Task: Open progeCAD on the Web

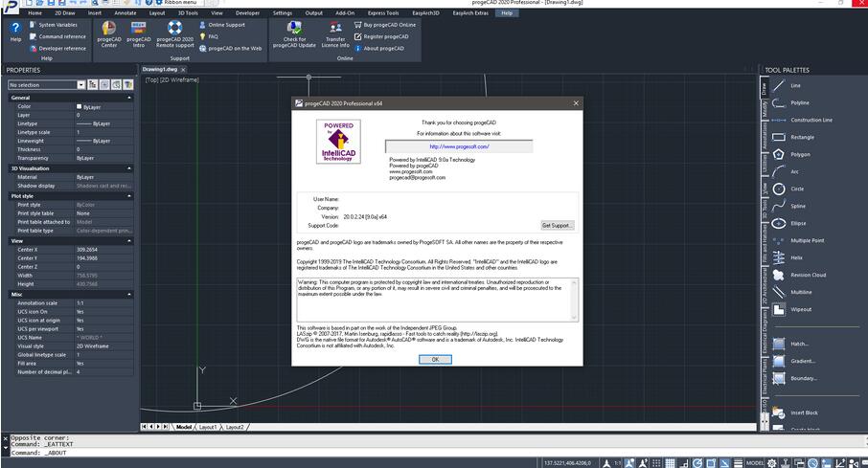Action: (230, 48)
